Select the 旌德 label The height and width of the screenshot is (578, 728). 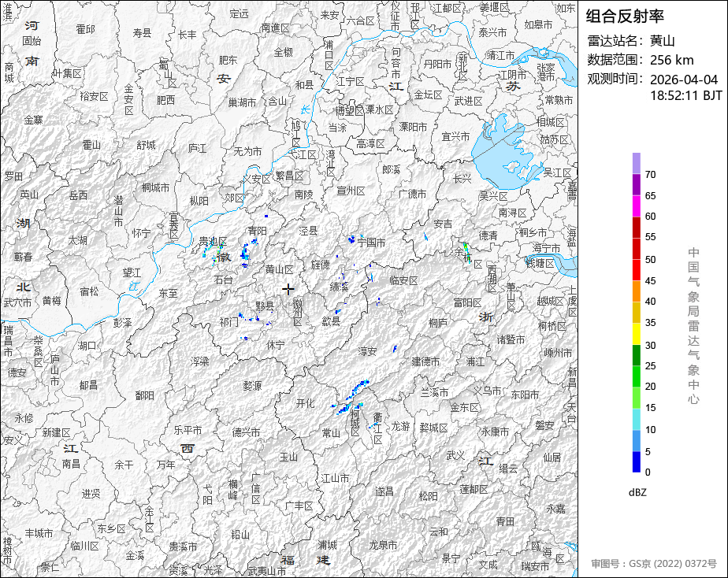(321, 265)
